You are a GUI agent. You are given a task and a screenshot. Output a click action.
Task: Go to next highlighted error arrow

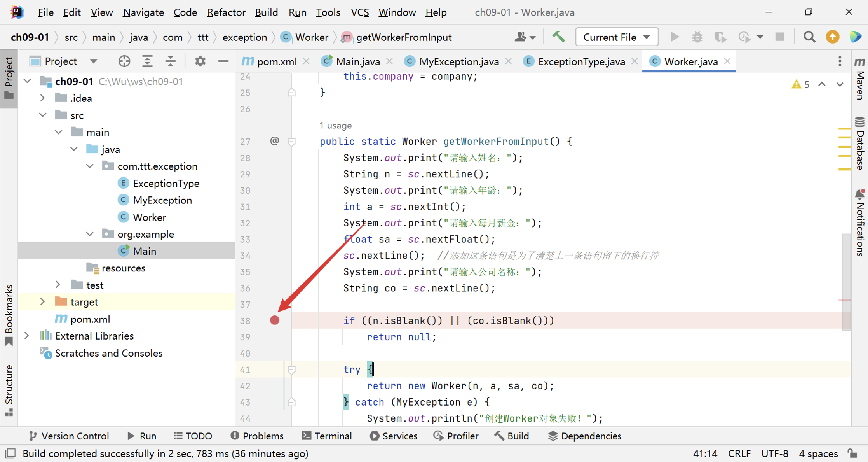[x=840, y=84]
